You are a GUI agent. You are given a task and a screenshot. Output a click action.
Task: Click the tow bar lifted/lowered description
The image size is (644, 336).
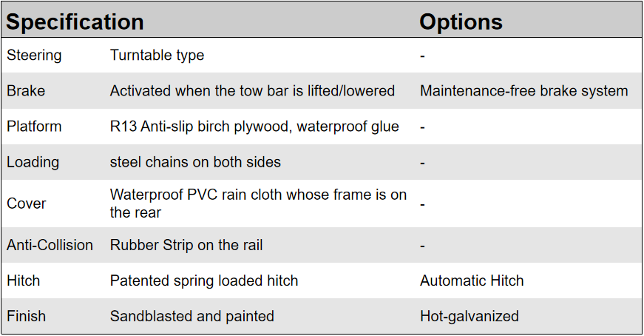252,91
